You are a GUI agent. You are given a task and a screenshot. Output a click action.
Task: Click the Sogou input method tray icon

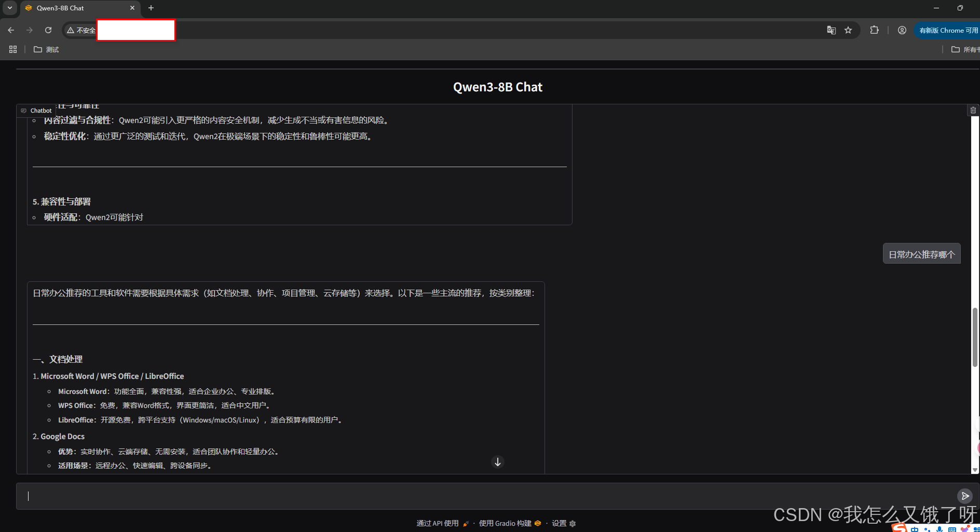click(900, 527)
